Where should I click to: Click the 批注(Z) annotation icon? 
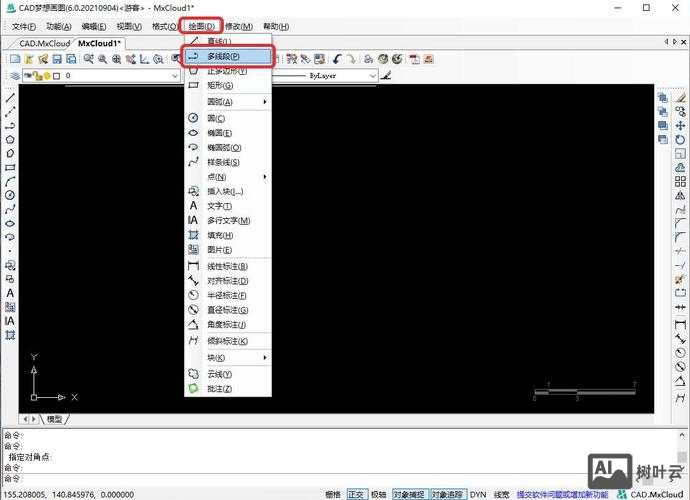coord(194,388)
